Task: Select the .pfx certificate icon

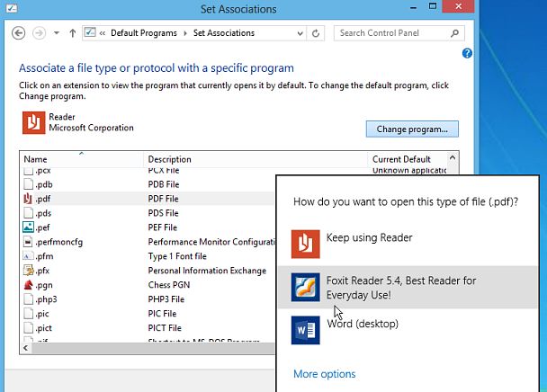Action: [28, 271]
